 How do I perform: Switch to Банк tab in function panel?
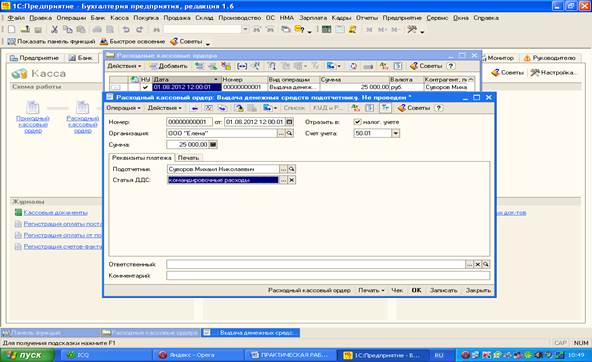coord(81,58)
